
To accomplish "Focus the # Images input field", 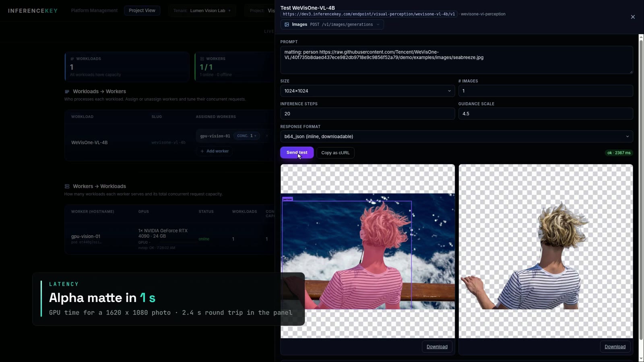I will [545, 91].
